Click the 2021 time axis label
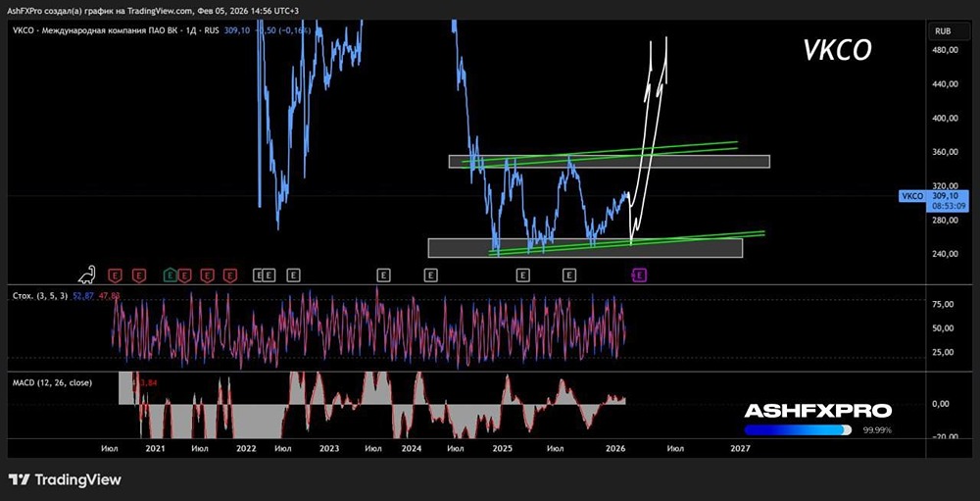Image resolution: width=980 pixels, height=501 pixels. (x=155, y=448)
